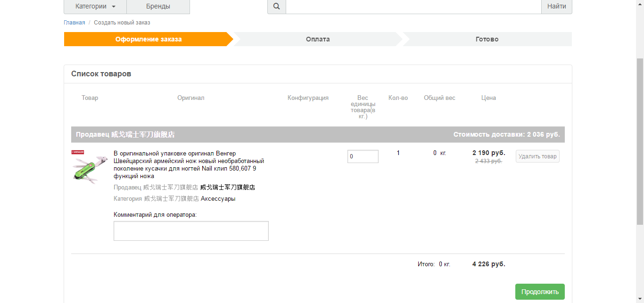Image resolution: width=644 pixels, height=303 pixels.
Task: Click the Кол-во column header
Action: click(398, 98)
